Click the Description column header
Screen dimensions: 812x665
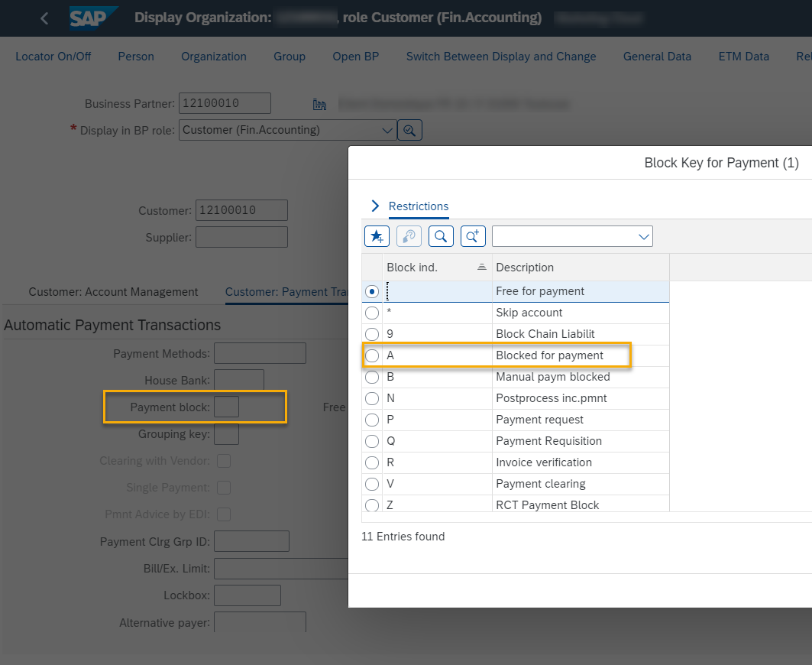(581, 268)
